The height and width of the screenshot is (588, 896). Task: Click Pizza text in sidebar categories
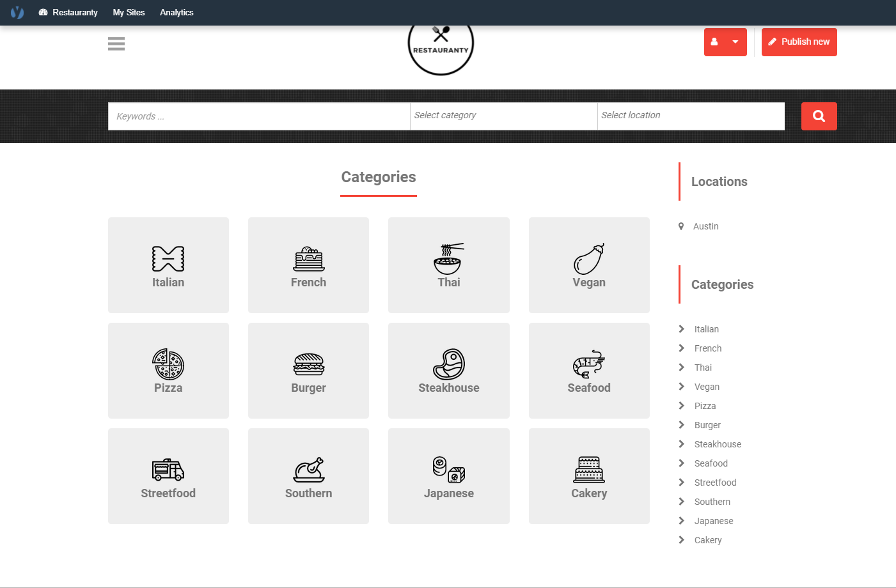(x=705, y=406)
